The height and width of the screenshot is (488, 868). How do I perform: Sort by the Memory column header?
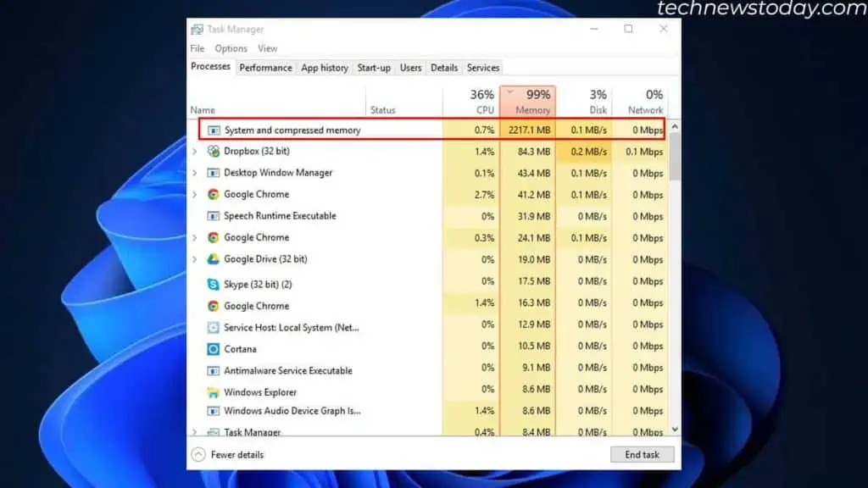point(528,102)
